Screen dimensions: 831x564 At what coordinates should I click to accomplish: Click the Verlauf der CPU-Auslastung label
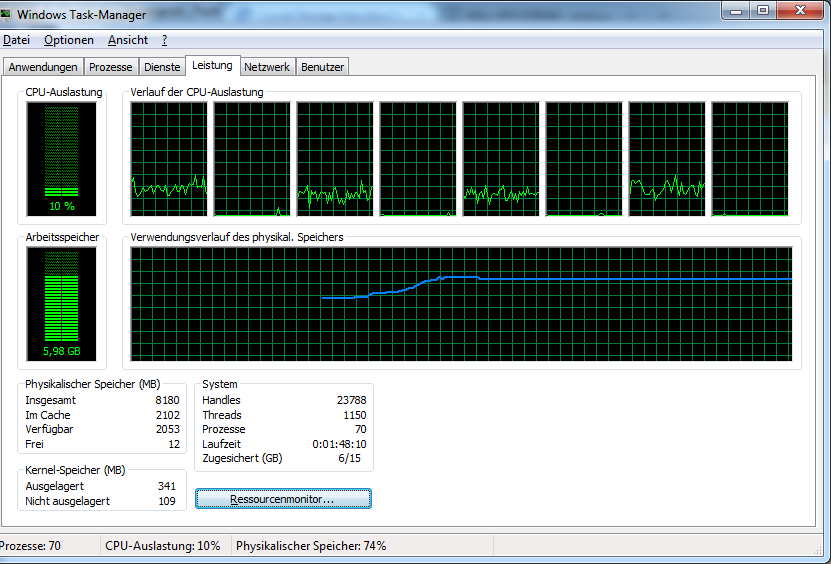point(197,92)
